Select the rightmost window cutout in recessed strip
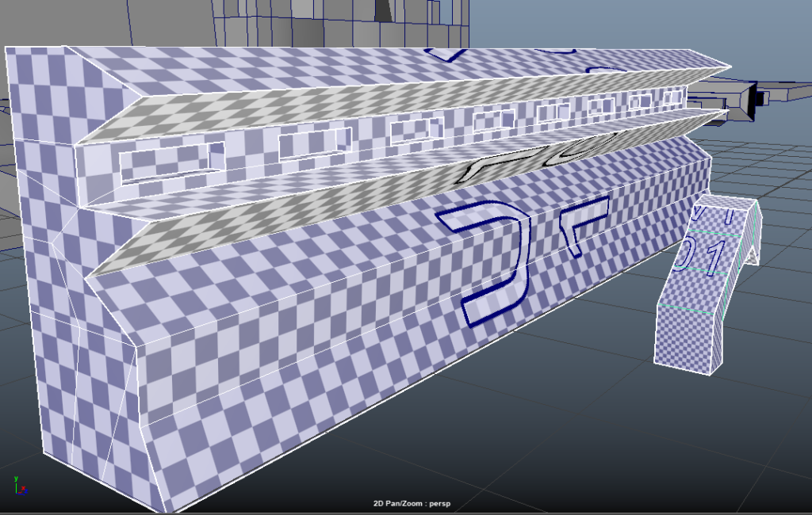The image size is (812, 515). [671, 97]
